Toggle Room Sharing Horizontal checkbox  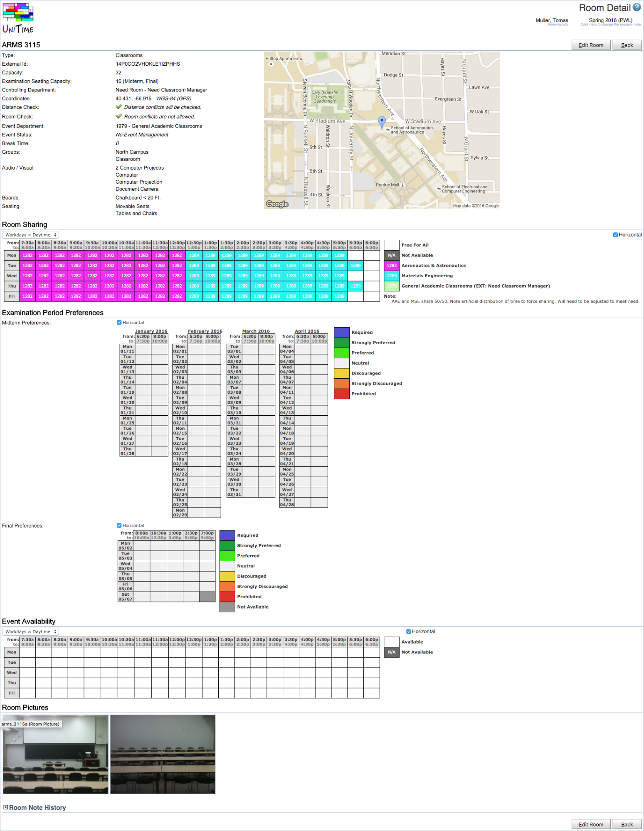[x=615, y=235]
